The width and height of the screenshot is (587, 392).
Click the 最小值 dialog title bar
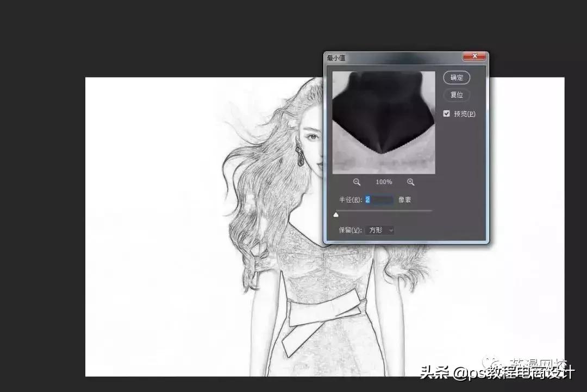point(380,56)
